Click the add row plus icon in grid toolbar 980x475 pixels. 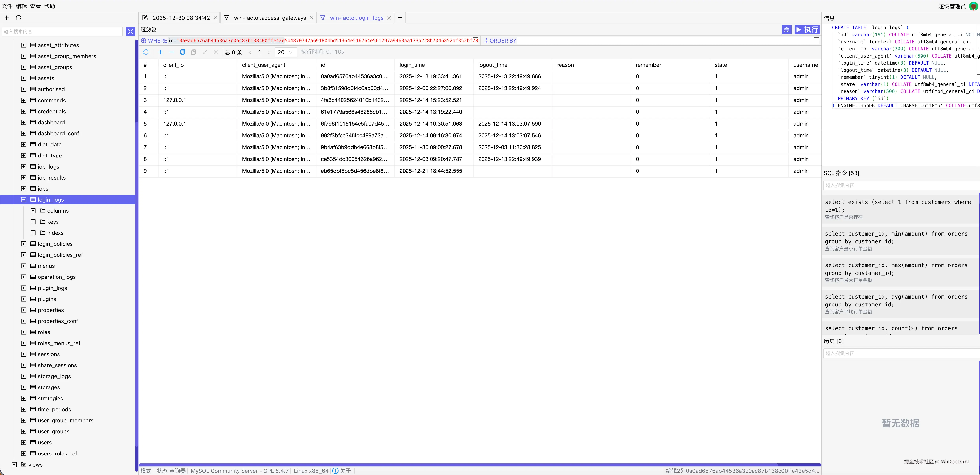[161, 52]
